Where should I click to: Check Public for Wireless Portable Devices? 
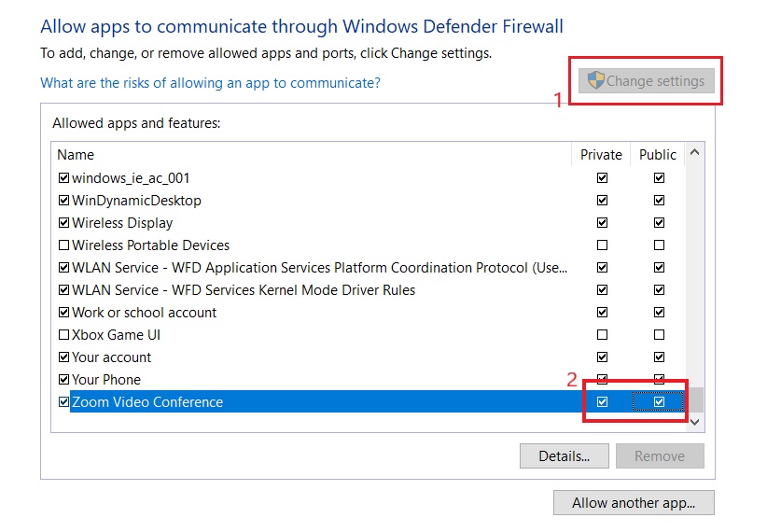click(659, 245)
